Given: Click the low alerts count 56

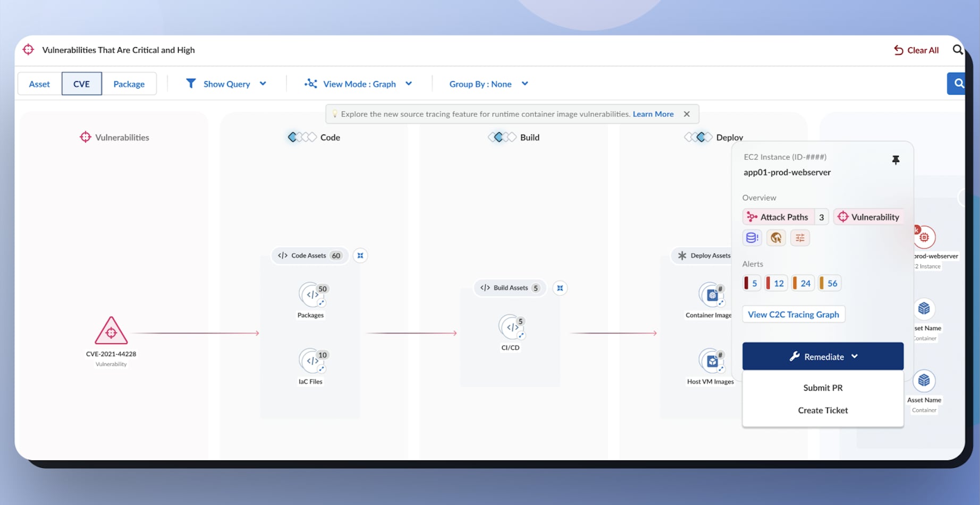Looking at the screenshot, I should click(x=829, y=283).
